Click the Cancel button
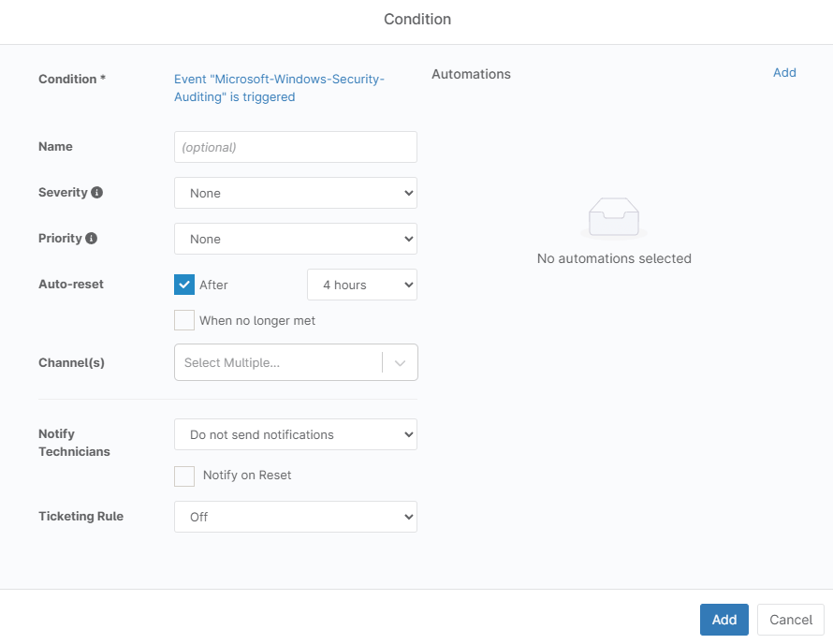Image resolution: width=833 pixels, height=644 pixels. coord(790,620)
